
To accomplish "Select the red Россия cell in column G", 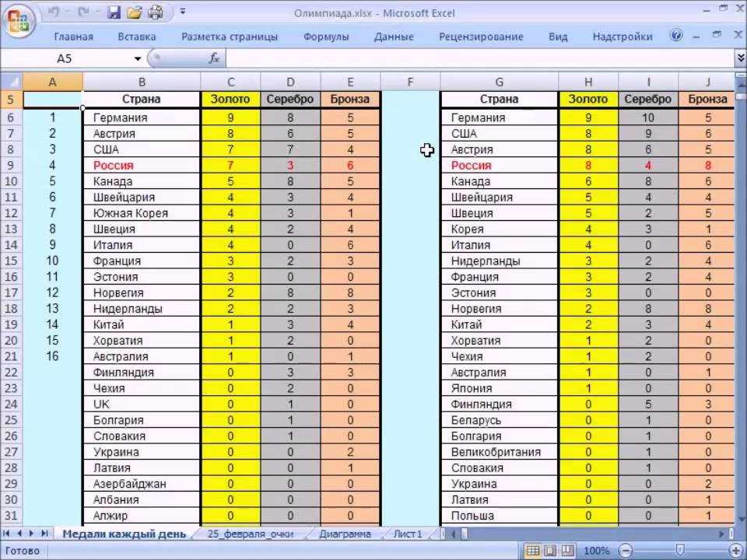I will click(499, 165).
